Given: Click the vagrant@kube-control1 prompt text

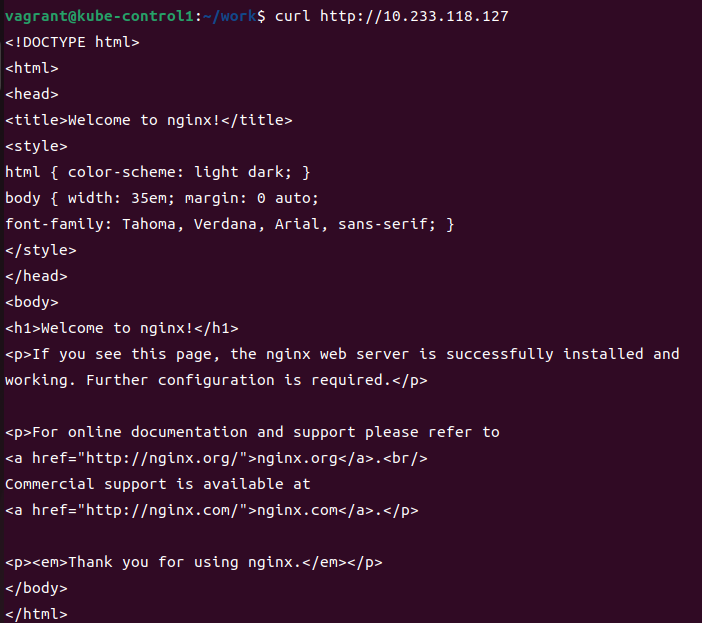Looking at the screenshot, I should (99, 17).
